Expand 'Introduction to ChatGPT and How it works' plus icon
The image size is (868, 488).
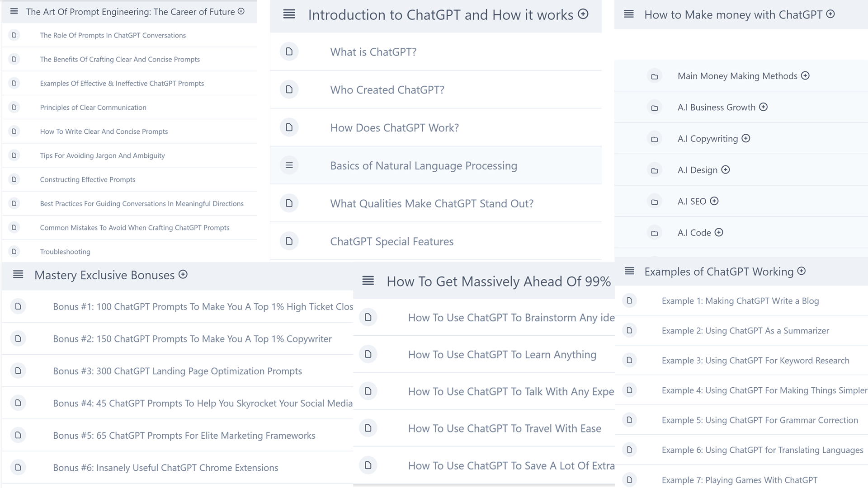pyautogui.click(x=583, y=14)
